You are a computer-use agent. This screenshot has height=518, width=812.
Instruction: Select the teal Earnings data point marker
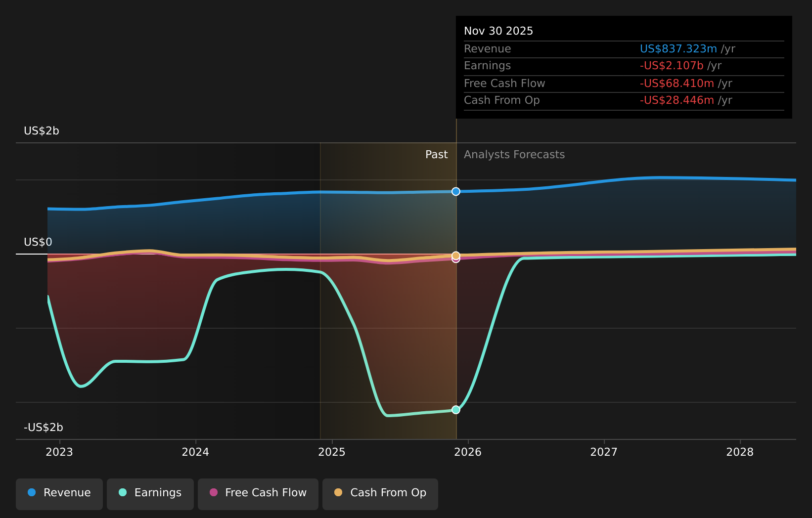coord(456,410)
